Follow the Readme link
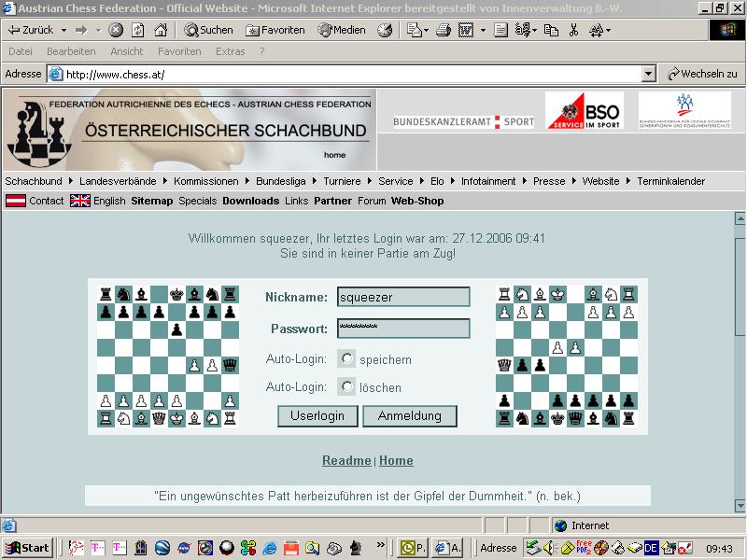Image resolution: width=747 pixels, height=560 pixels. pos(346,460)
